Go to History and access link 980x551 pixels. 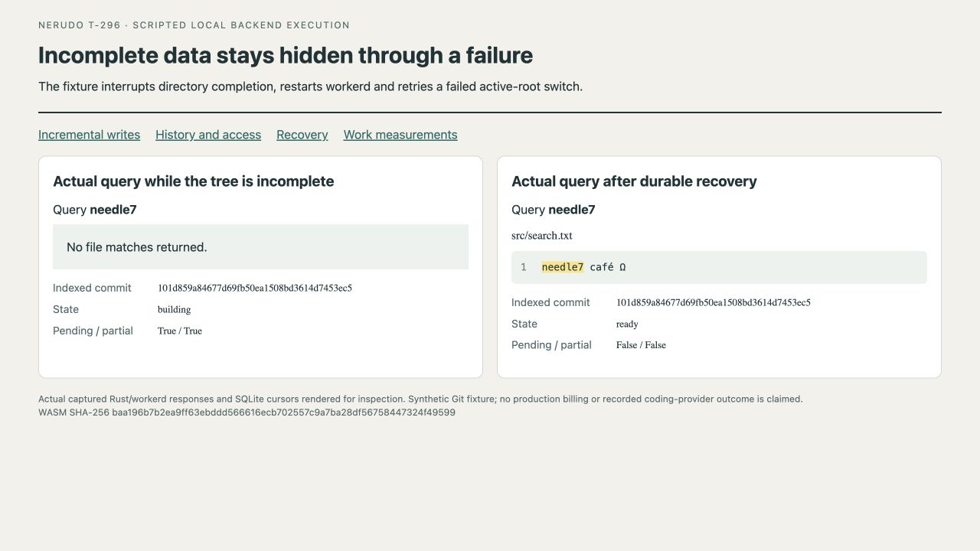point(208,135)
